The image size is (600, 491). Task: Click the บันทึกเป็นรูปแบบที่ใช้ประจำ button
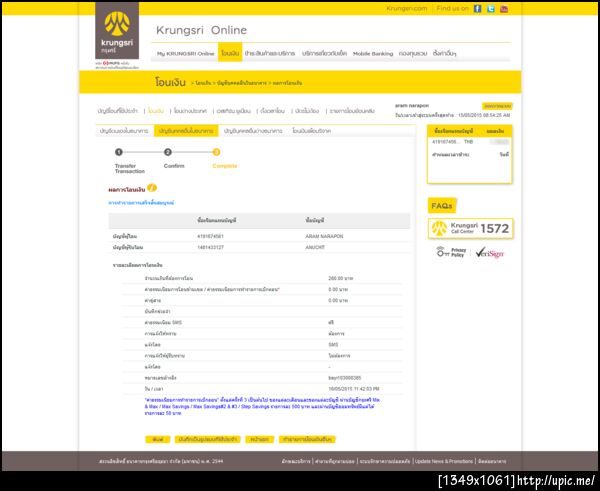[x=207, y=439]
